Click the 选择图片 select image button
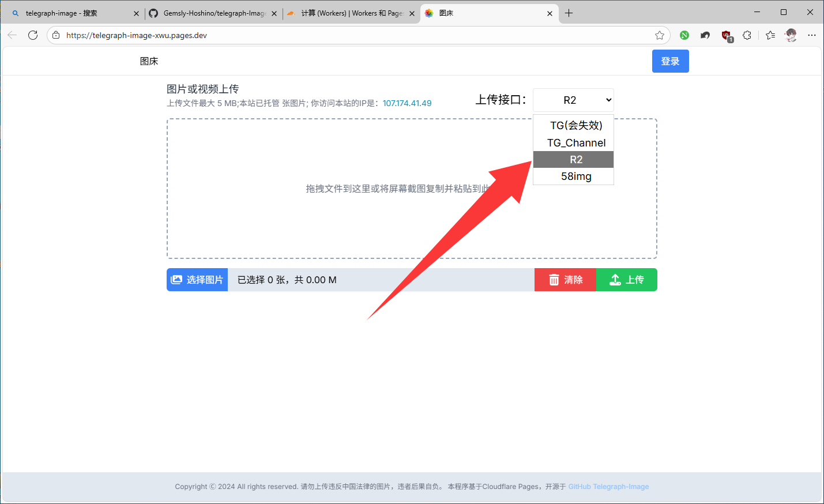The height and width of the screenshot is (504, 824). (197, 280)
